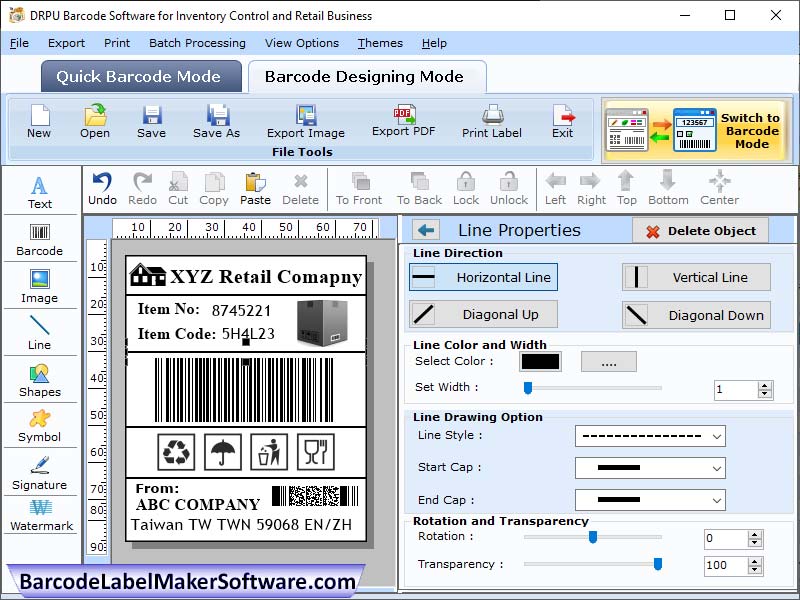Open the View Options menu
The width and height of the screenshot is (800, 600).
pos(302,43)
